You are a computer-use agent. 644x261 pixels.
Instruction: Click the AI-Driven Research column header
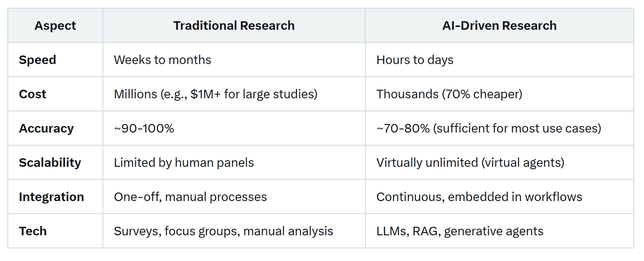pos(499,26)
